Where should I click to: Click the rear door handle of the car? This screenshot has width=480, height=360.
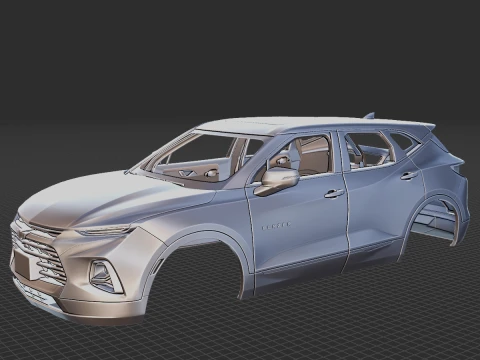click(409, 176)
